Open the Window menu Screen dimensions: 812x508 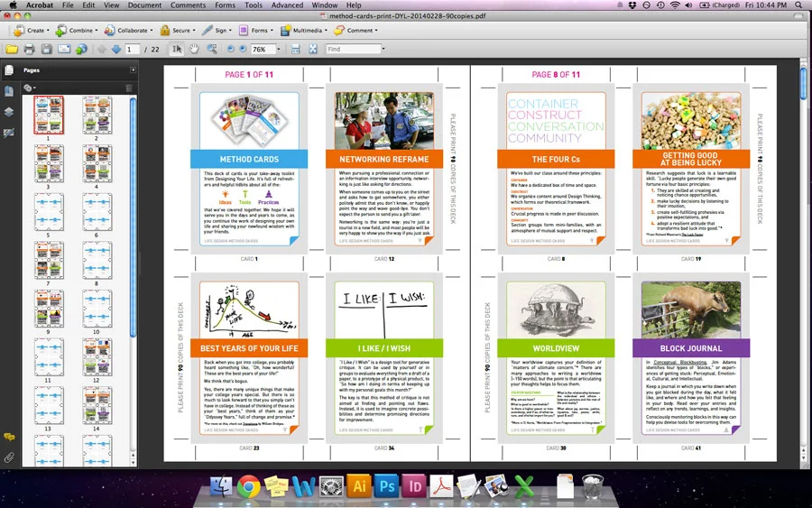pyautogui.click(x=325, y=5)
